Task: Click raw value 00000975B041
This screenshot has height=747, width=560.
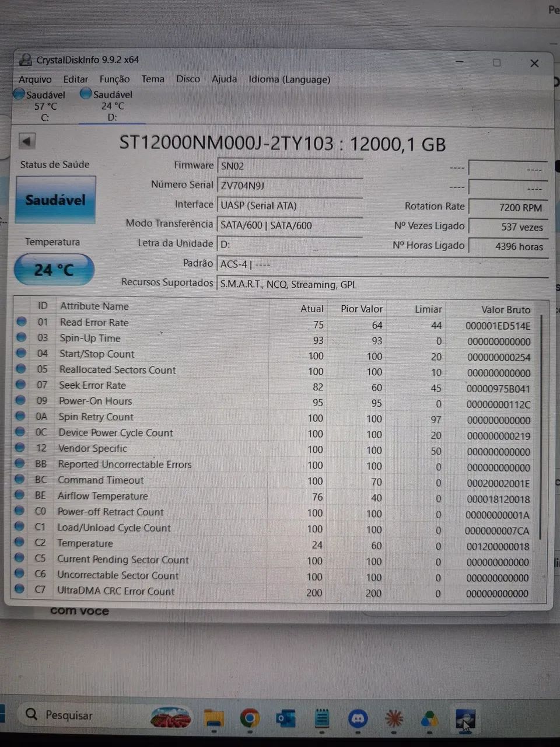Action: coord(499,389)
